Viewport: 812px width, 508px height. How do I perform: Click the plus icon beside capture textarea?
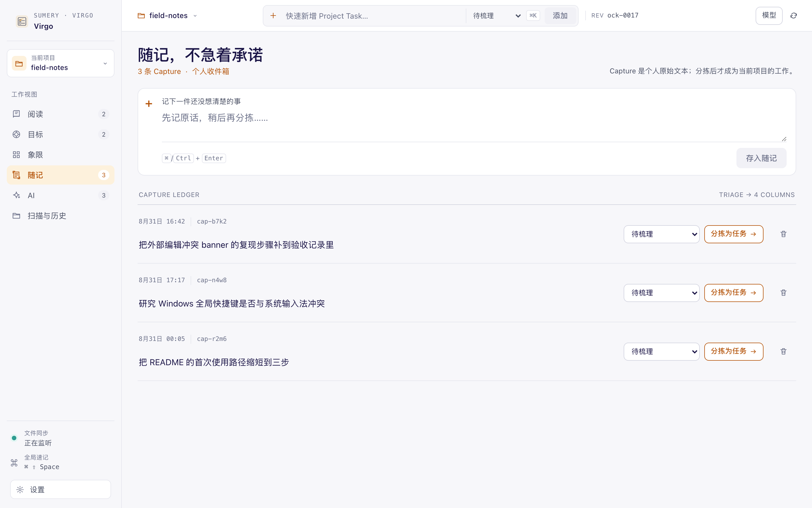pyautogui.click(x=149, y=104)
